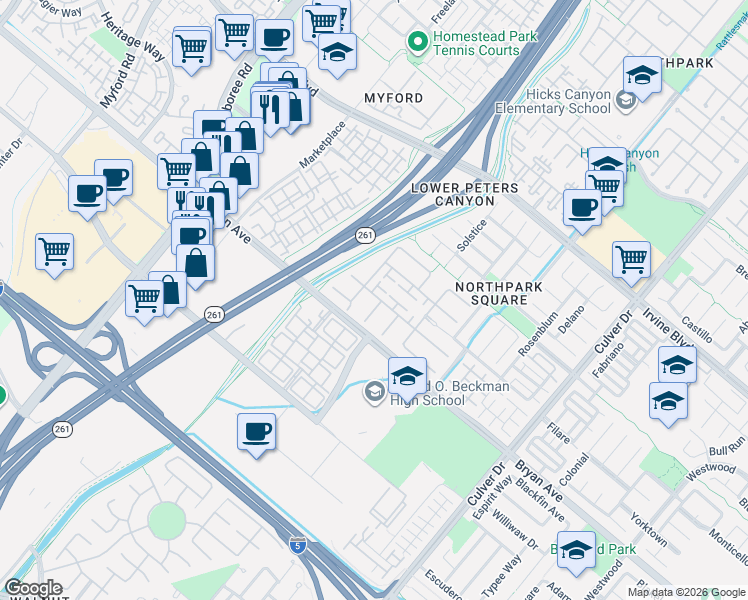Click the grey Hicks Canyon Elementary School icon
Viewport: 748px width, 600px height.
click(x=625, y=100)
